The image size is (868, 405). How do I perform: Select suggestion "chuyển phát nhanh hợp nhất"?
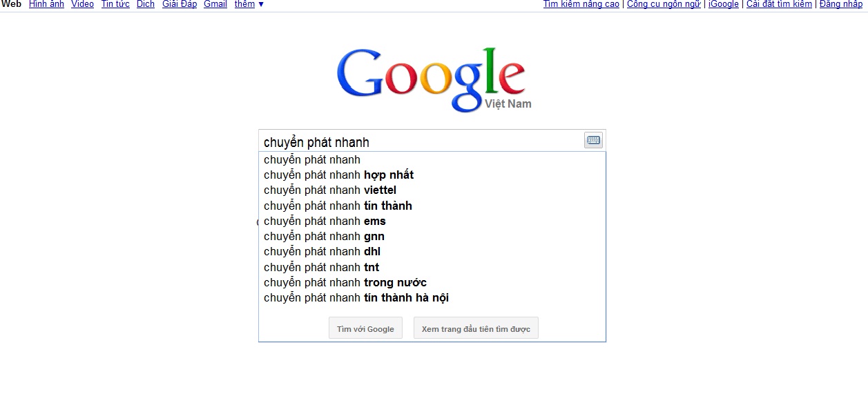432,175
